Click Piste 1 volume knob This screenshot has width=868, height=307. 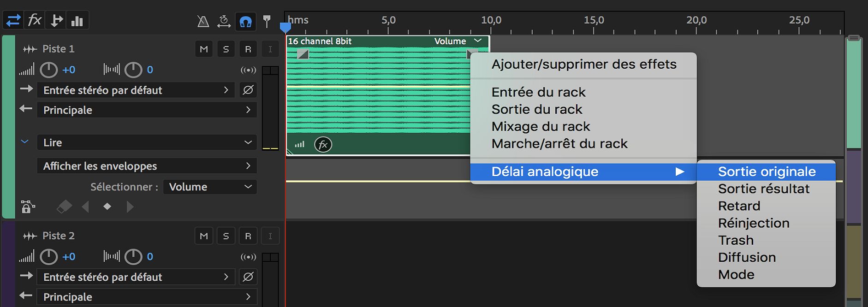click(x=48, y=70)
